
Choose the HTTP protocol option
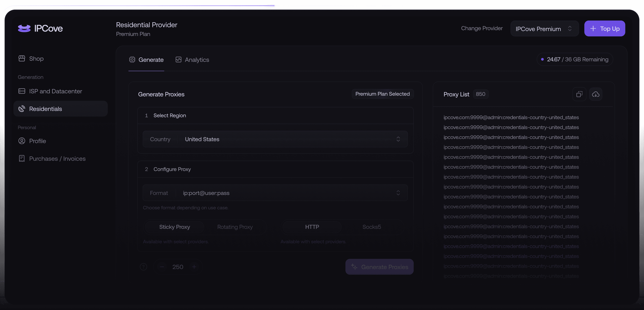click(x=312, y=227)
